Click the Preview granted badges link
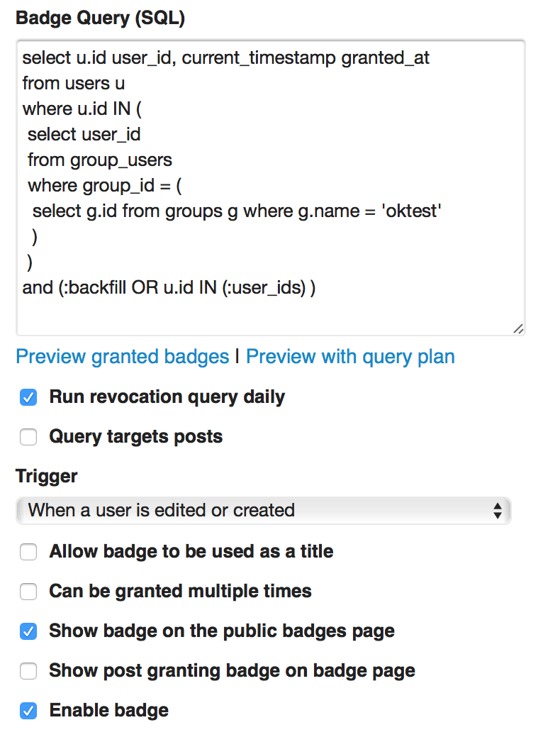The image size is (560, 742). coord(122,356)
